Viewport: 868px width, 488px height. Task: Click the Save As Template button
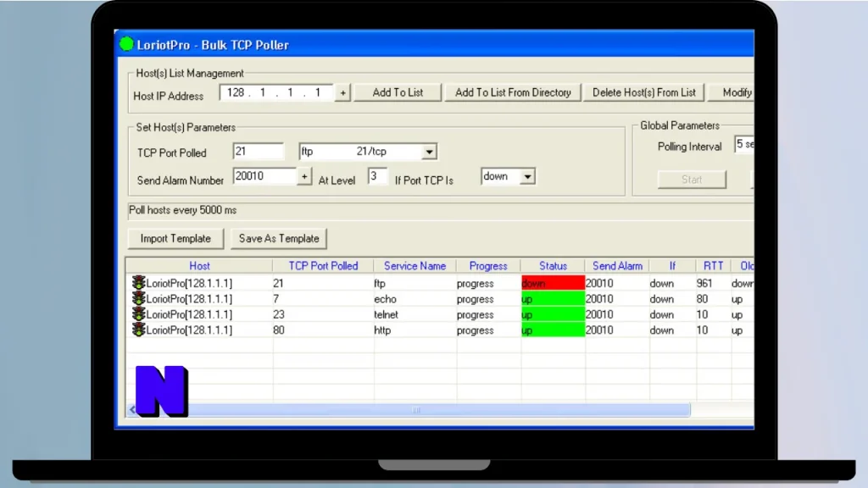tap(278, 238)
